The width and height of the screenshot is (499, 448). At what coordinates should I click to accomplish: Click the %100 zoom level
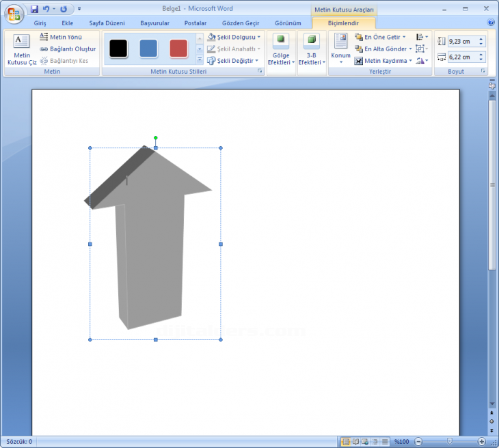pyautogui.click(x=402, y=442)
